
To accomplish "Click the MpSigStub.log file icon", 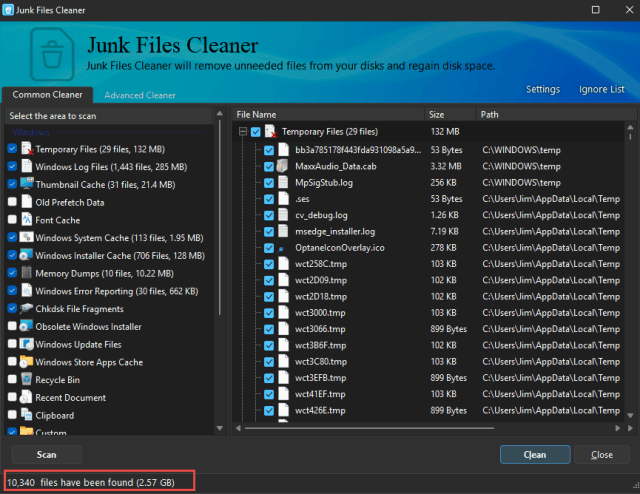I will click(x=283, y=182).
